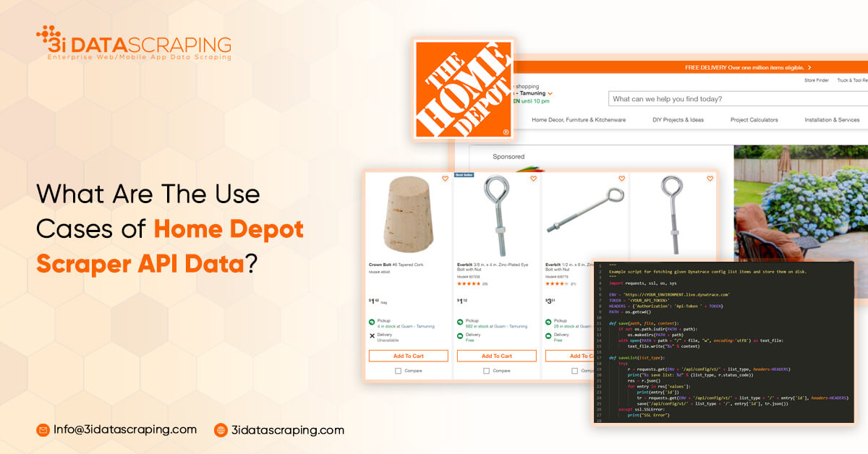
Task: Click 'Model# 48048' text under cork
Action: [x=380, y=271]
